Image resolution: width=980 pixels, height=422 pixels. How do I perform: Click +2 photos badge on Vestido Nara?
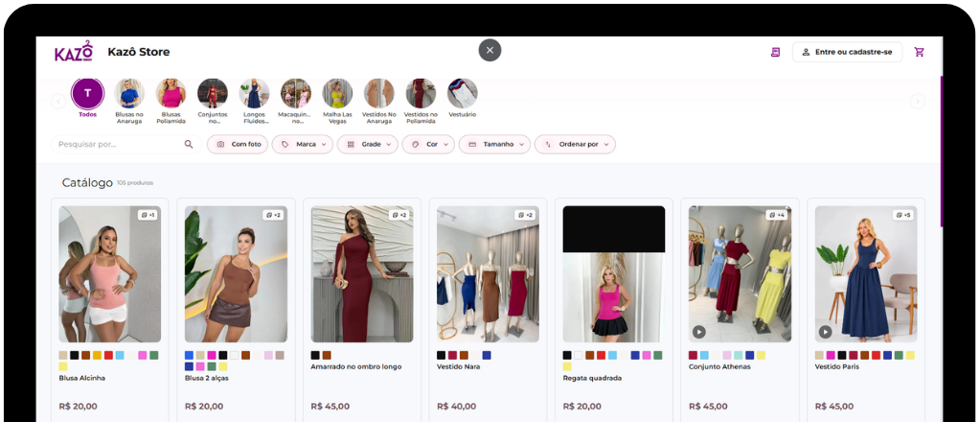pyautogui.click(x=526, y=215)
